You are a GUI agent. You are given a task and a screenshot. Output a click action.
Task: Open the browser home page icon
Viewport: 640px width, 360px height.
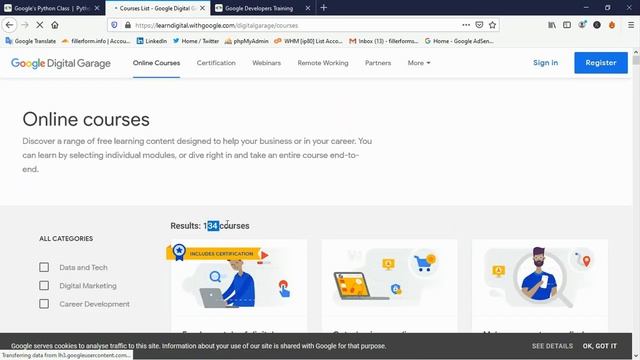(55, 25)
